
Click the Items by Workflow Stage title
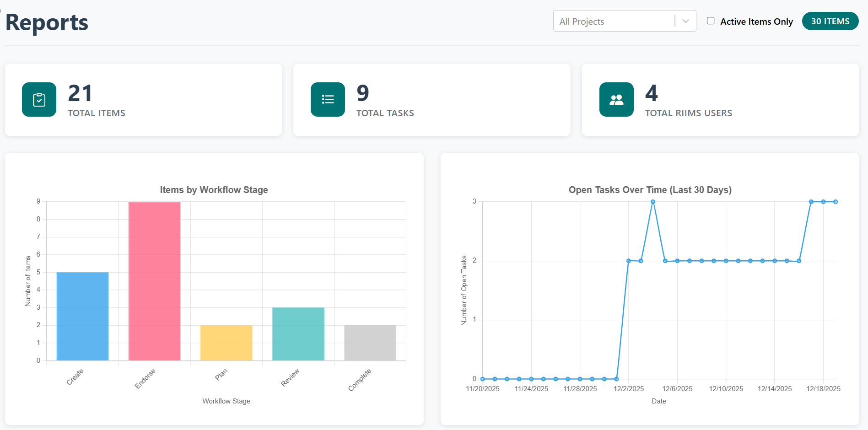pyautogui.click(x=214, y=190)
